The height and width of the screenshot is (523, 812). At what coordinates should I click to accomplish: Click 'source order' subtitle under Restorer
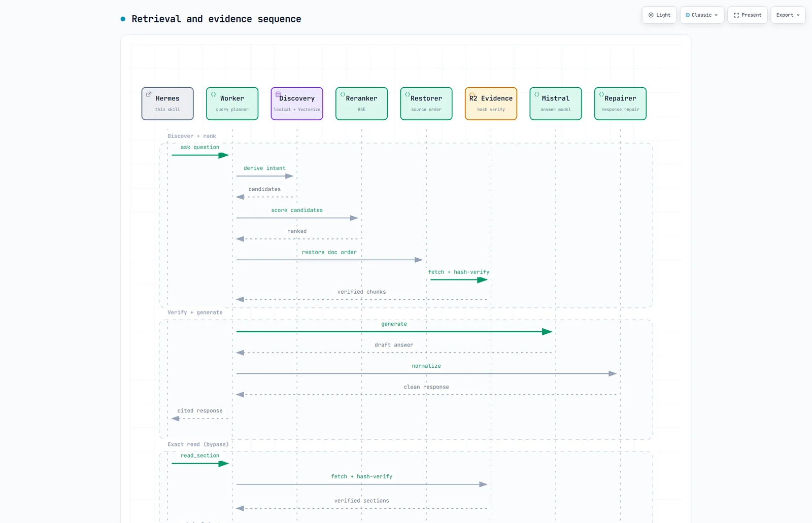click(x=426, y=110)
